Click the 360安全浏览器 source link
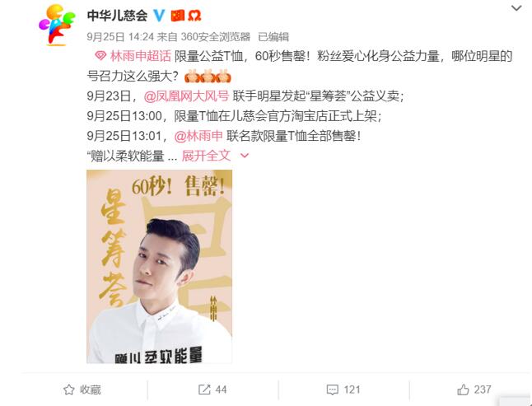This screenshot has width=532, height=406. 216,36
